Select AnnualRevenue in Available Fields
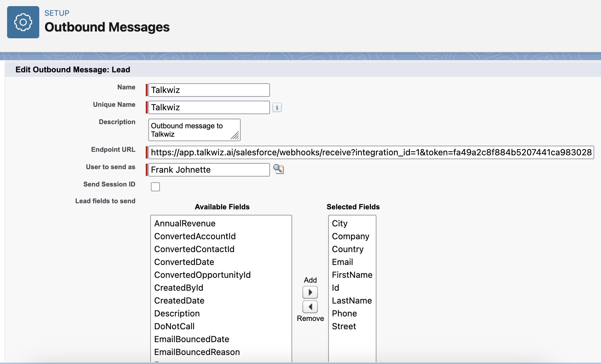 (221, 223)
